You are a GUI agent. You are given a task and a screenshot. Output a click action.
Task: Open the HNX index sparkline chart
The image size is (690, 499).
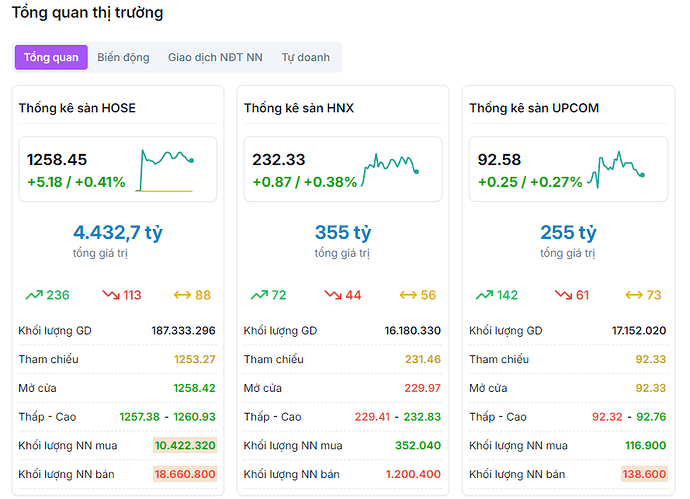tap(390, 170)
